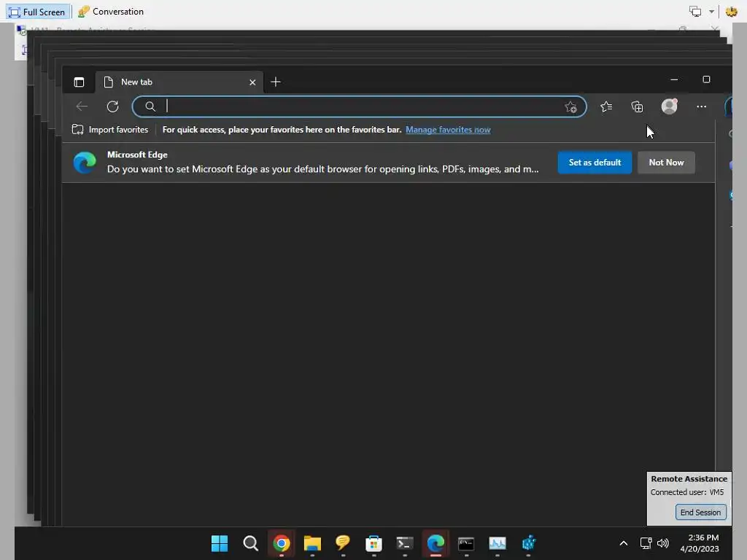Open the volume speaker tray icon
The image size is (747, 560).
click(x=662, y=543)
